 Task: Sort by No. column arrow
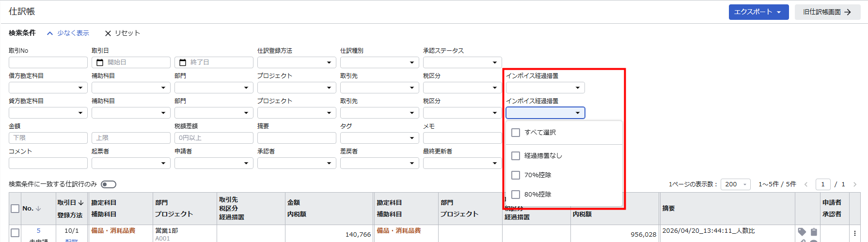(38, 209)
